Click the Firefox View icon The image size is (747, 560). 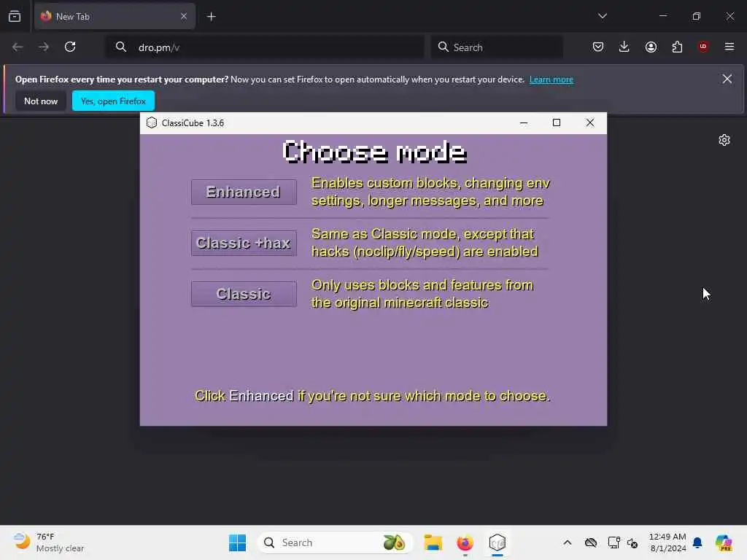tap(15, 16)
